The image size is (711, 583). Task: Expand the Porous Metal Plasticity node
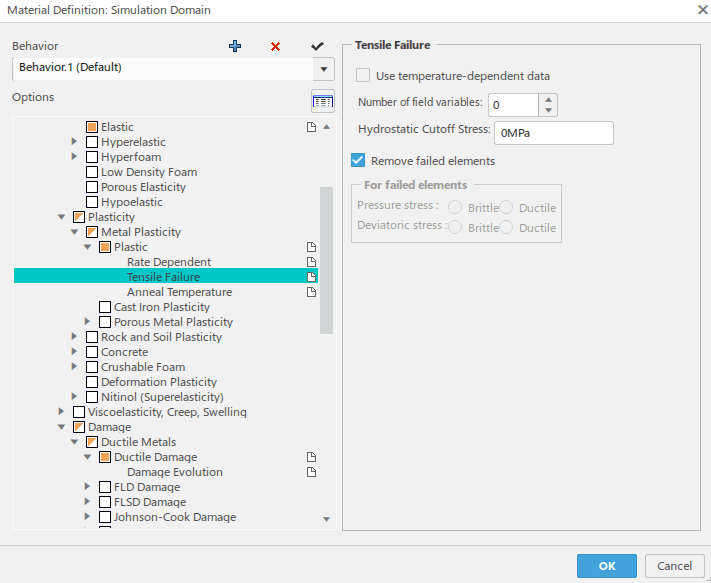pos(88,321)
